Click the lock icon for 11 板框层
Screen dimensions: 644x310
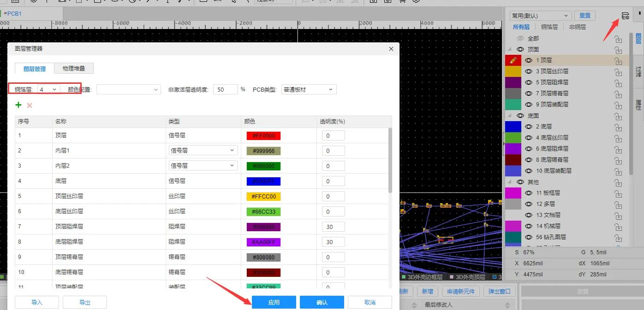(618, 193)
